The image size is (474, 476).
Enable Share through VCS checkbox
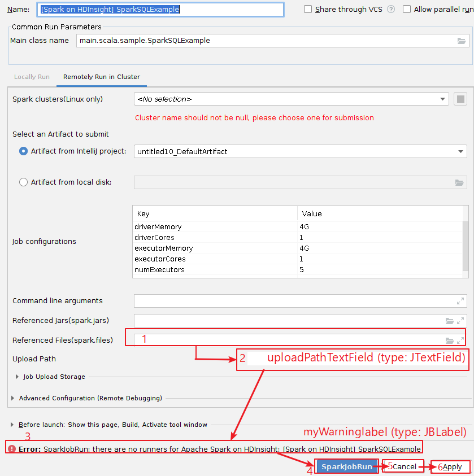pyautogui.click(x=308, y=10)
